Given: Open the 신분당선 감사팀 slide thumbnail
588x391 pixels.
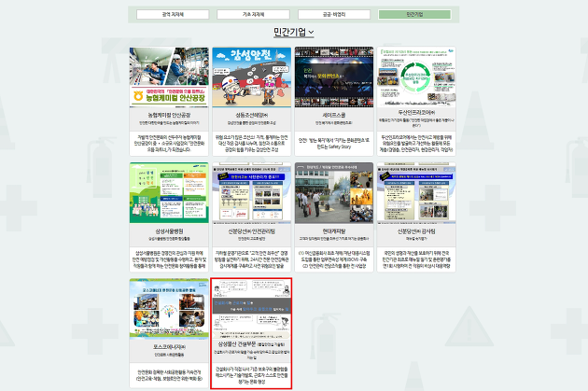Looking at the screenshot, I should 416,193.
